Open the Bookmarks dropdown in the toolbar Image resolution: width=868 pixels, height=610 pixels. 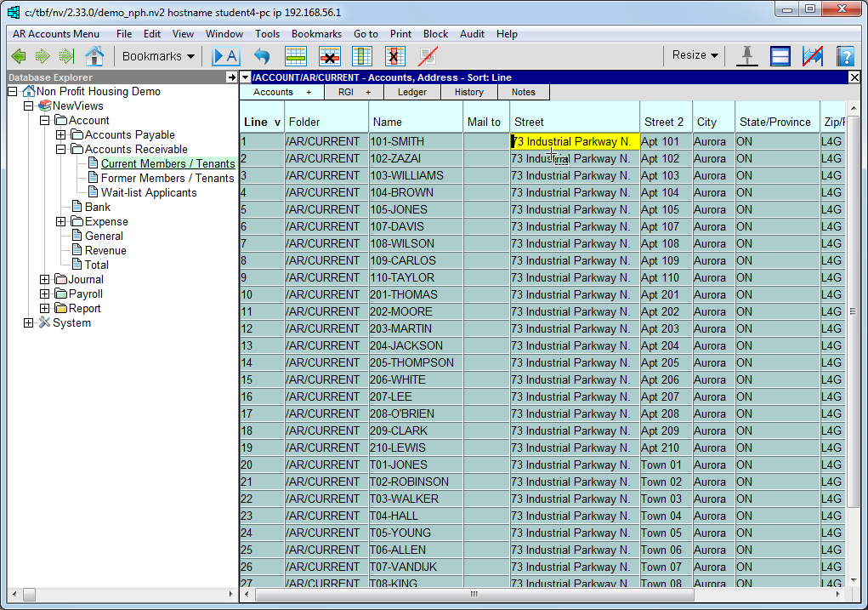(158, 56)
